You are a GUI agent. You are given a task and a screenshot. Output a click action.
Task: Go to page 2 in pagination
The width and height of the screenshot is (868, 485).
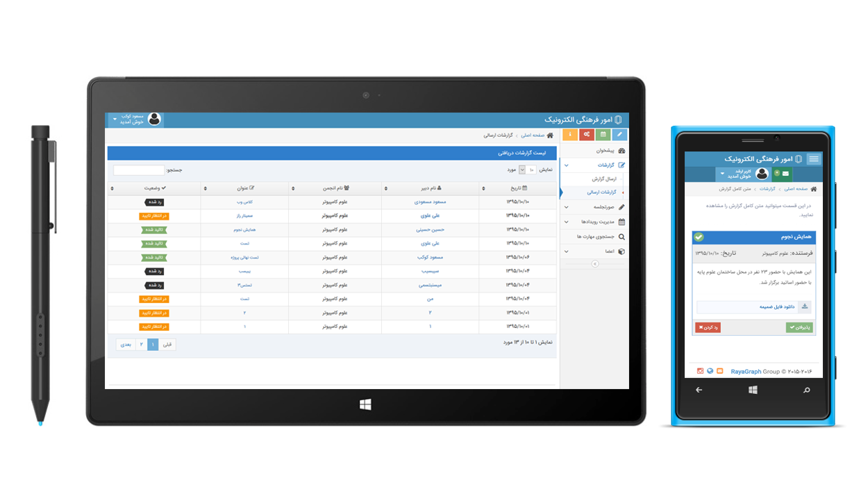tap(141, 344)
